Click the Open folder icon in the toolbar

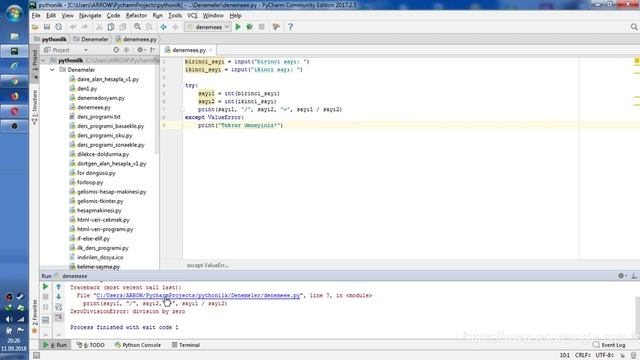(x=35, y=27)
